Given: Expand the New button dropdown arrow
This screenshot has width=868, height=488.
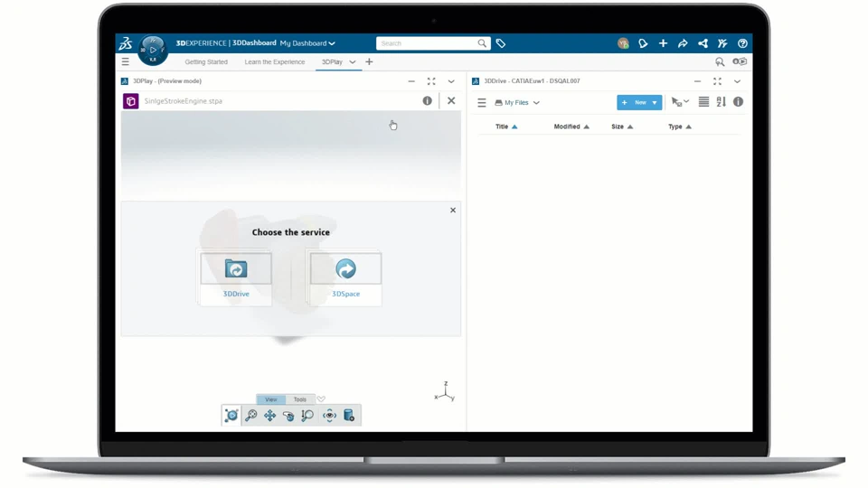Looking at the screenshot, I should 655,102.
